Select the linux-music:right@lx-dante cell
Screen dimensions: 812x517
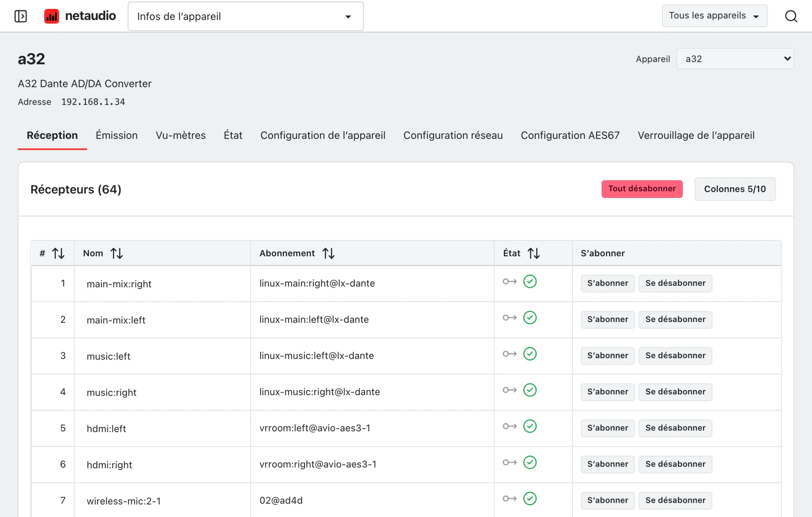(x=372, y=392)
